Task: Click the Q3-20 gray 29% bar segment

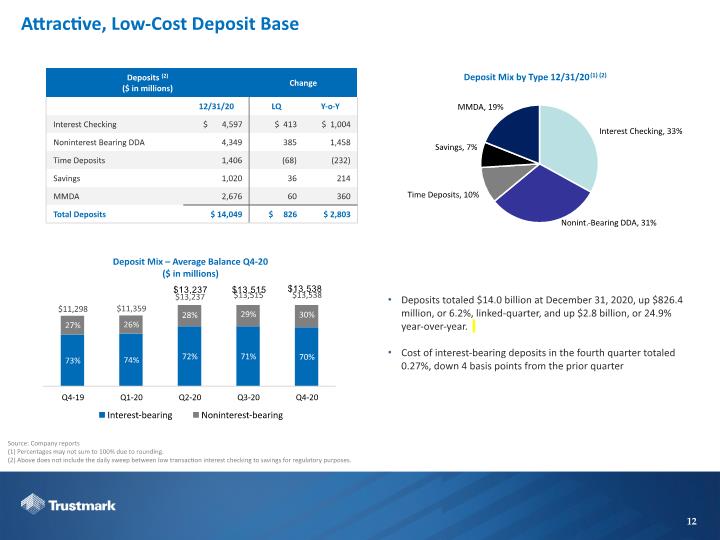Action: coord(248,315)
